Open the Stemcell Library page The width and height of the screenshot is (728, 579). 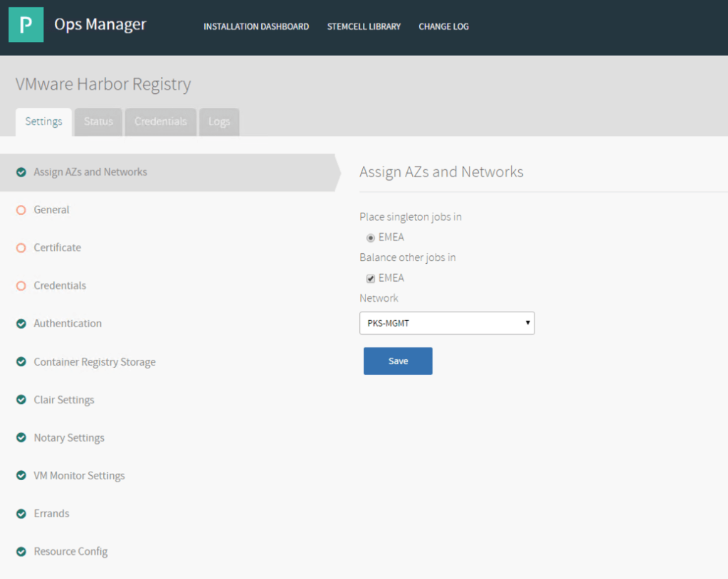point(364,26)
